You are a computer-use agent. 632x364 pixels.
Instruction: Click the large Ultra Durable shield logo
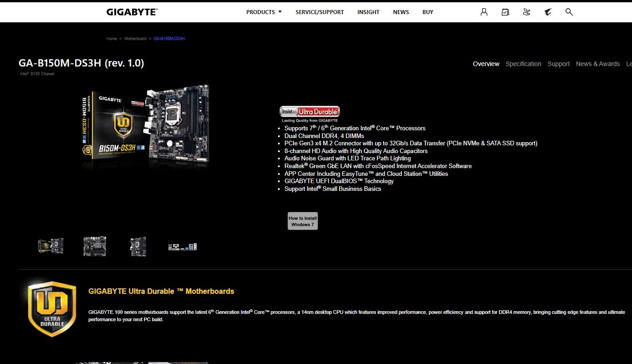point(52,308)
